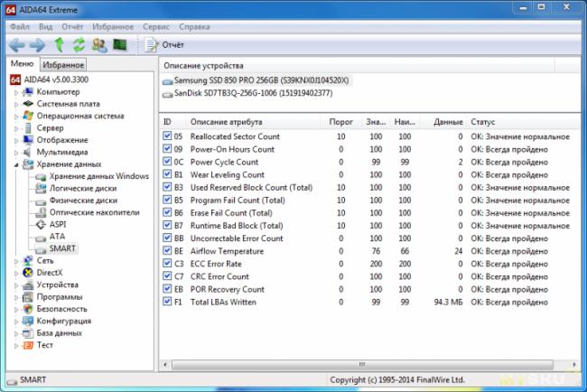Select the SanDisk SD7TB3Q drive icon
The height and width of the screenshot is (392, 587).
coord(168,94)
